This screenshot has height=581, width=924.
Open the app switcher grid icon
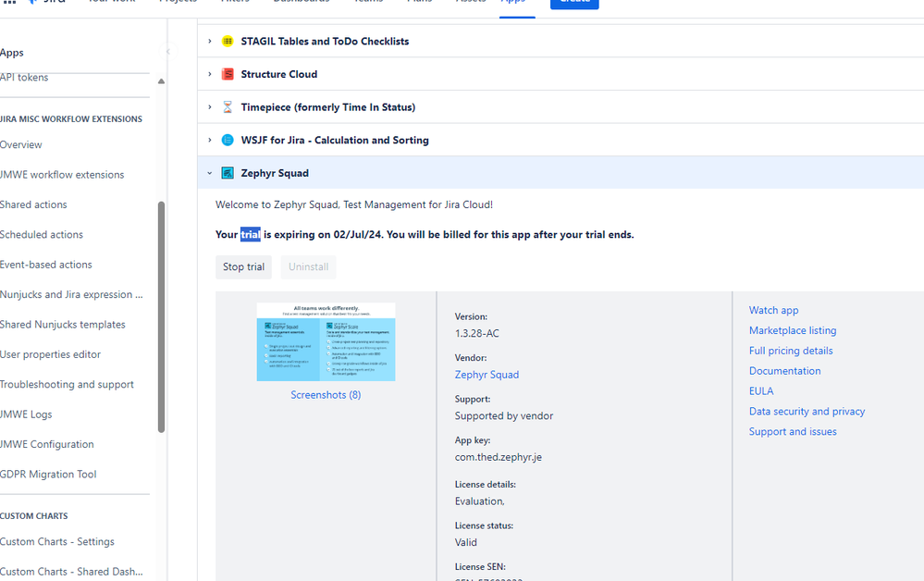(x=10, y=3)
